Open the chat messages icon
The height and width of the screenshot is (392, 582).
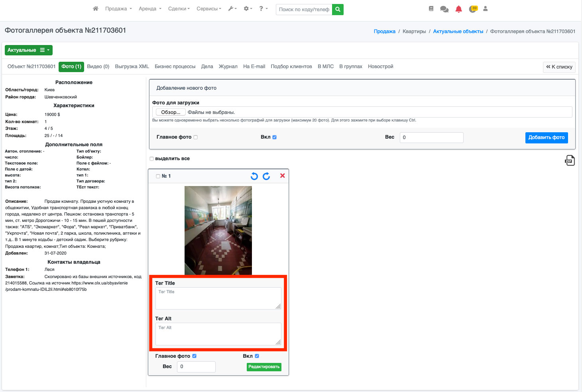(444, 9)
